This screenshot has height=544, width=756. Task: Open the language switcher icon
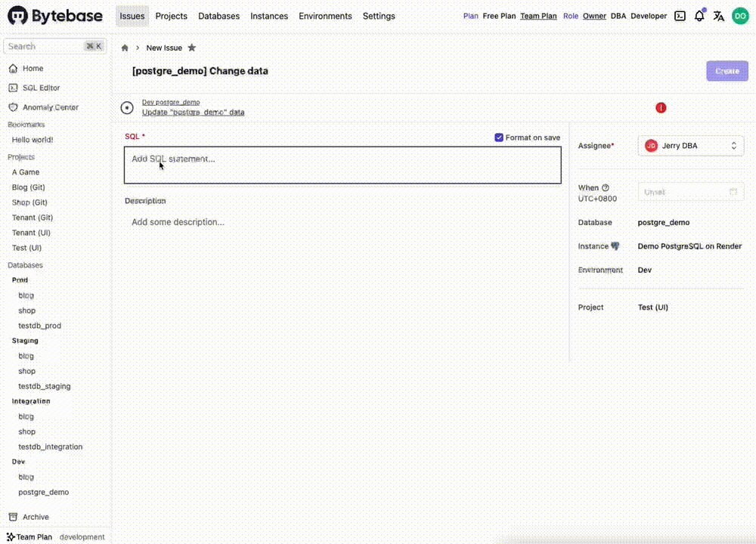pos(718,15)
